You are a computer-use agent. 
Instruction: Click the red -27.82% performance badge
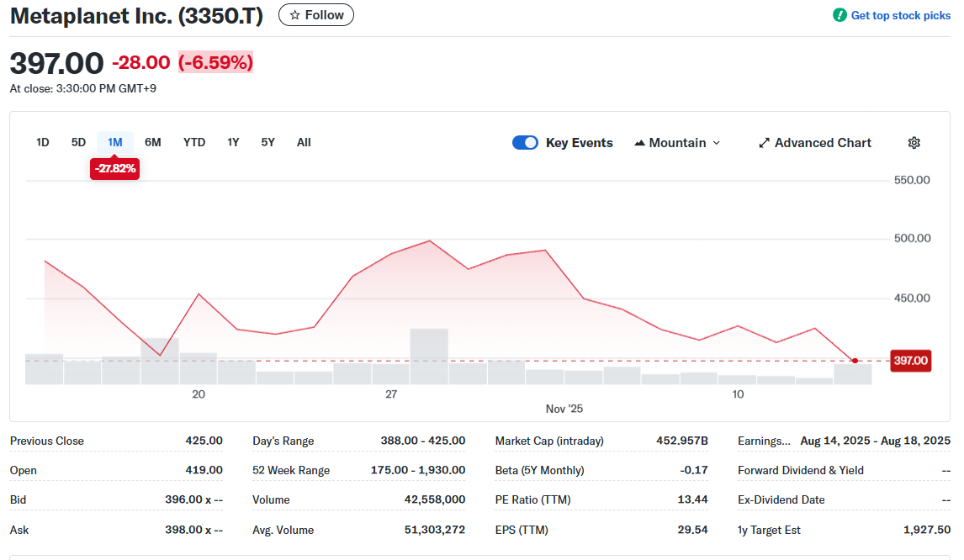tap(114, 168)
